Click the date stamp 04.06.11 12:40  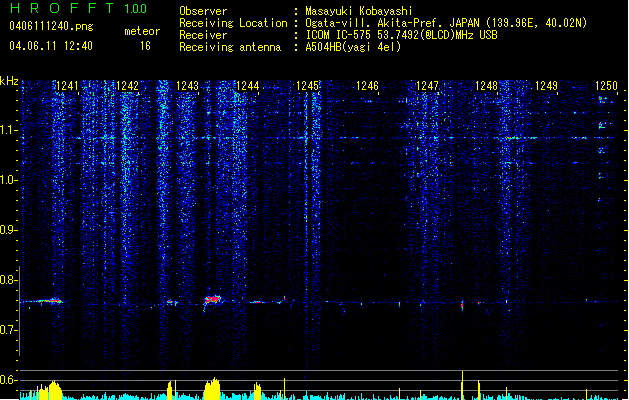click(x=51, y=46)
